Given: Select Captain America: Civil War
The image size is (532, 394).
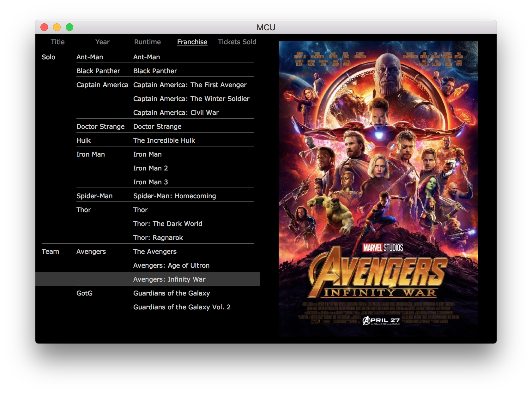Looking at the screenshot, I should click(x=176, y=113).
